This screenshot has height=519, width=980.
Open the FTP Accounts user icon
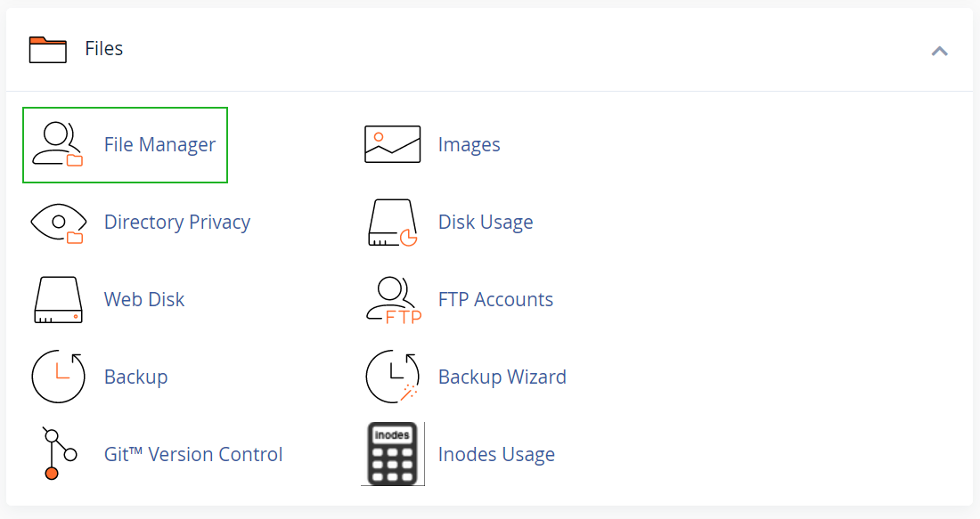click(x=394, y=300)
